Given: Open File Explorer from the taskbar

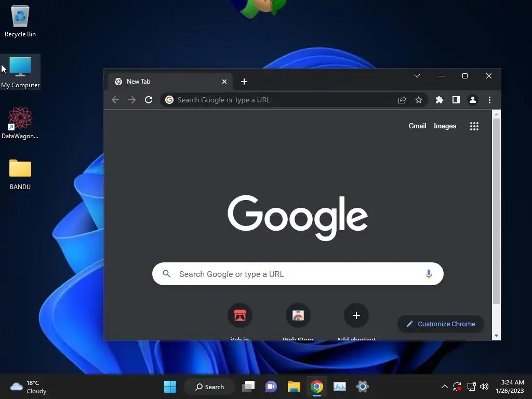Looking at the screenshot, I should coord(294,387).
